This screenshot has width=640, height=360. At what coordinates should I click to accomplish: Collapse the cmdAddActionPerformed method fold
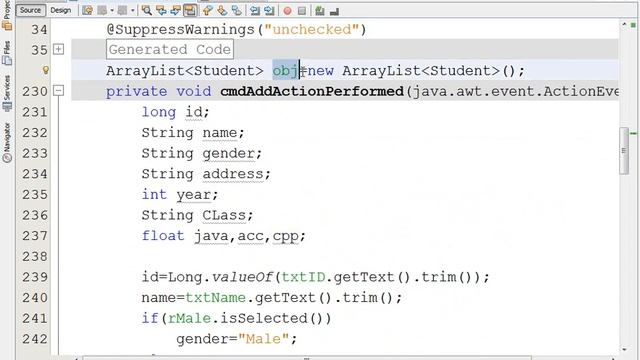[59, 91]
